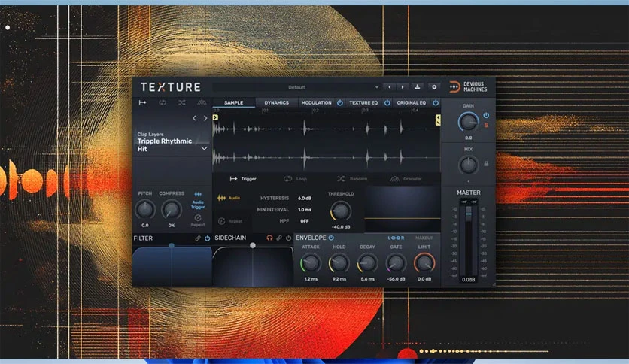Select the Random shuffle icon above the sample name
Viewport: 629px width, 364px height.
[x=182, y=102]
